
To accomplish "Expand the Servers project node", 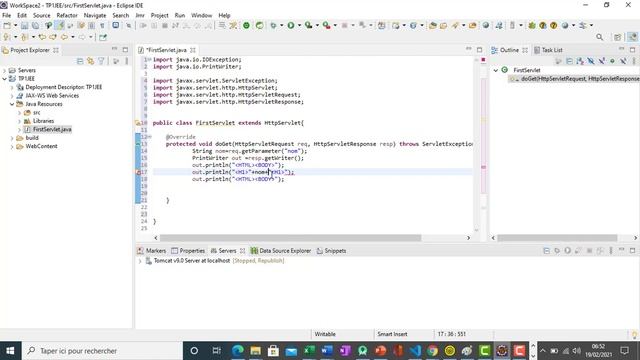I will [4, 71].
